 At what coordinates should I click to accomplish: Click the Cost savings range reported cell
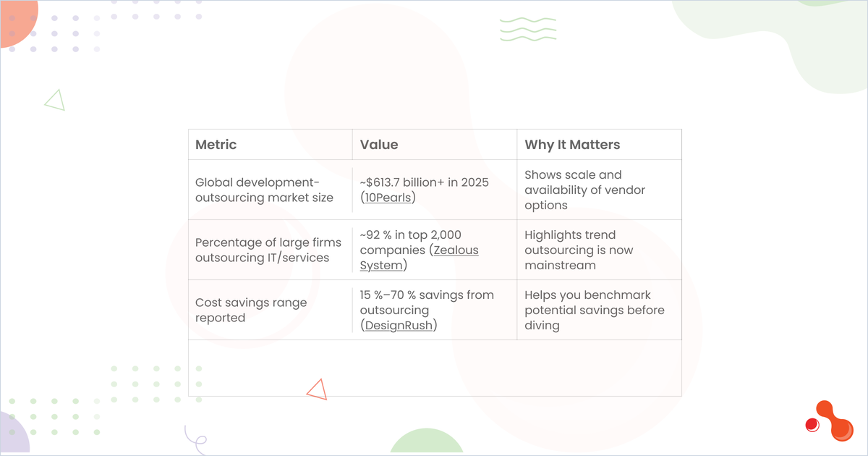[271, 310]
